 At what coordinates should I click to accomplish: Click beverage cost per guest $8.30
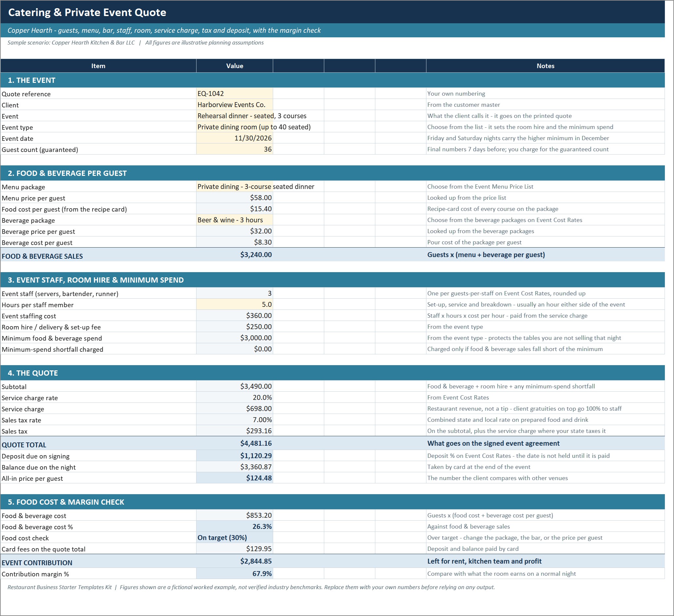tap(234, 242)
